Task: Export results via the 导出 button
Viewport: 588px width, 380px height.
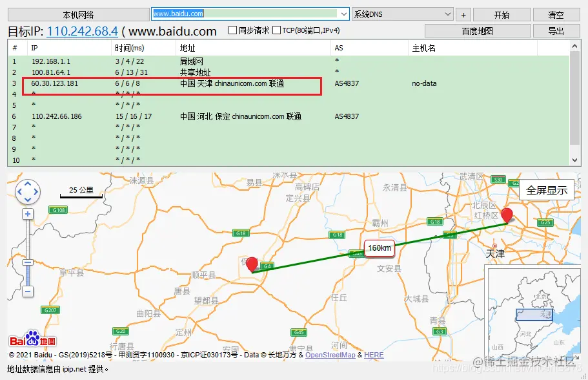Action: (556, 31)
